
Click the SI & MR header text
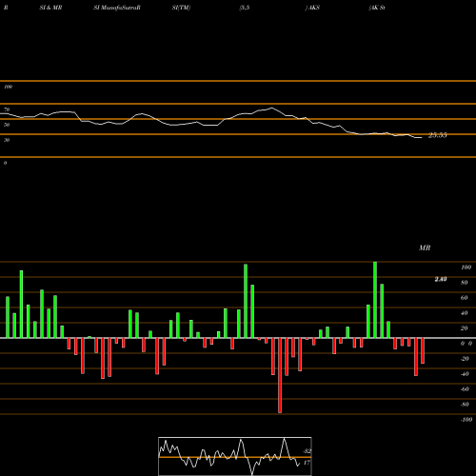[50, 8]
